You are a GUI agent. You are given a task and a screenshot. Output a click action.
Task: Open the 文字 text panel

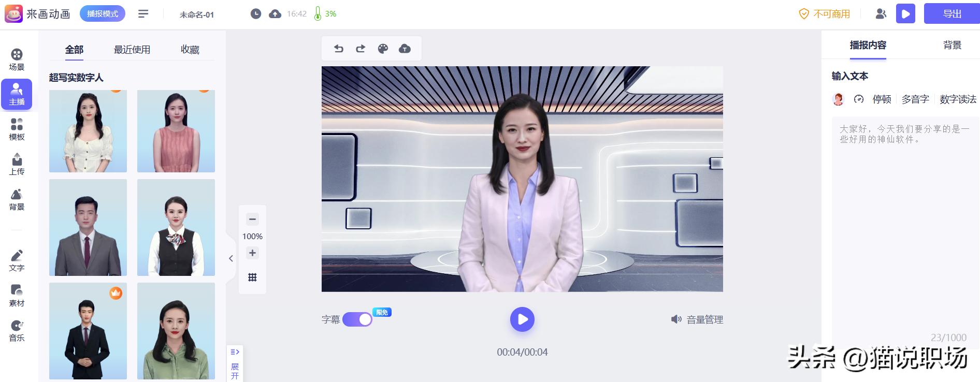[x=17, y=260]
